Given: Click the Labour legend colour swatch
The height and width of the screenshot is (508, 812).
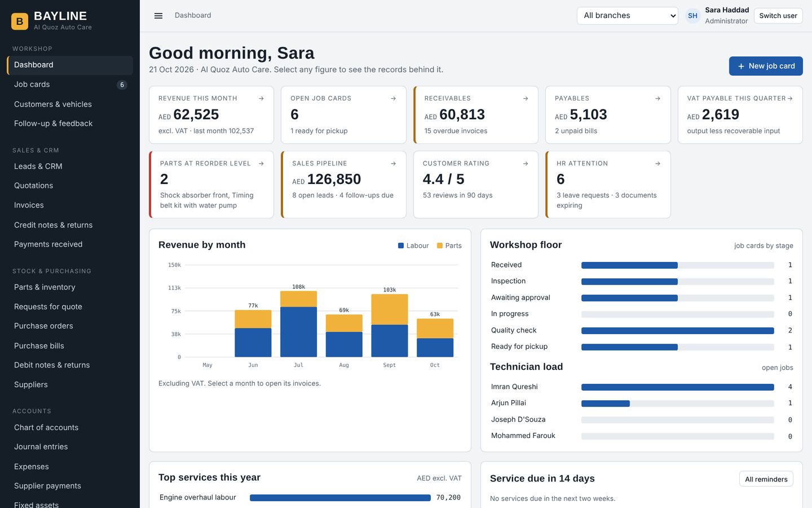Looking at the screenshot, I should 401,246.
